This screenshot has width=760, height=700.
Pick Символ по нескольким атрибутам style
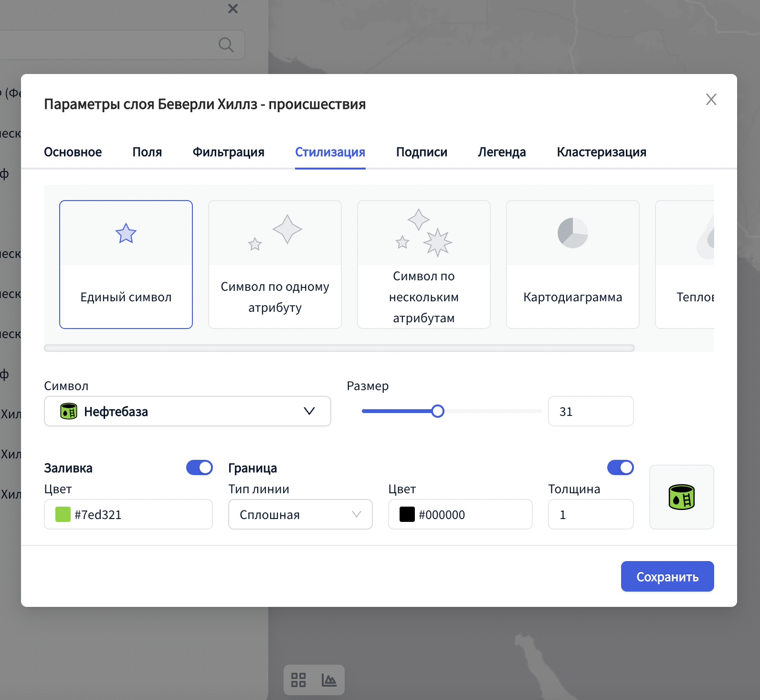(424, 264)
